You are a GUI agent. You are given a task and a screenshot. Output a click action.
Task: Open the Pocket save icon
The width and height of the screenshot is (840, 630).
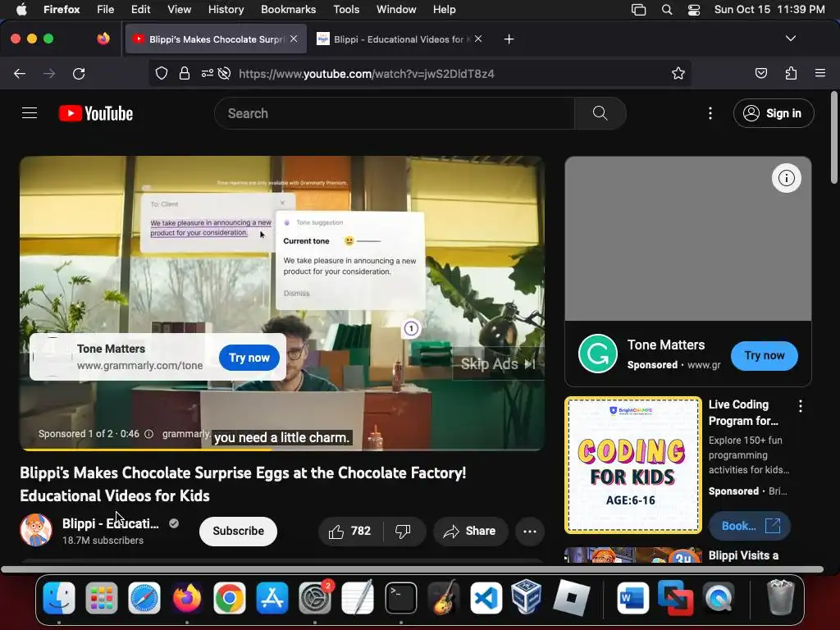click(760, 73)
